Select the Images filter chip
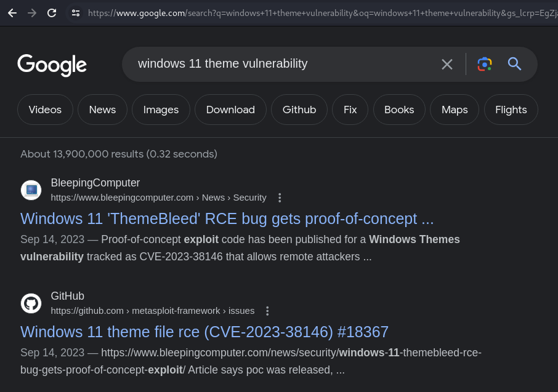Screen dimensions: 558x392 tap(161, 110)
